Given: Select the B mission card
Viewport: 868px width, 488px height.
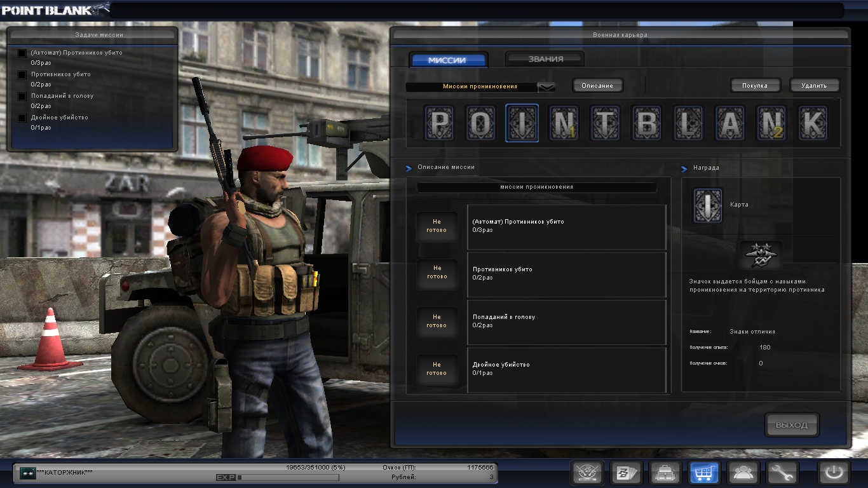Looking at the screenshot, I should pos(647,123).
